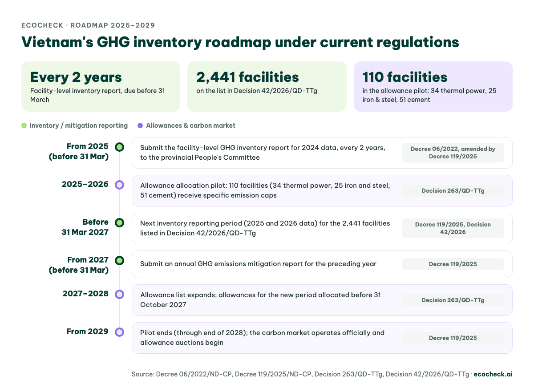Image resolution: width=534 pixels, height=392 pixels.
Task: Click the 'From 2029' date label
Action: tap(88, 331)
